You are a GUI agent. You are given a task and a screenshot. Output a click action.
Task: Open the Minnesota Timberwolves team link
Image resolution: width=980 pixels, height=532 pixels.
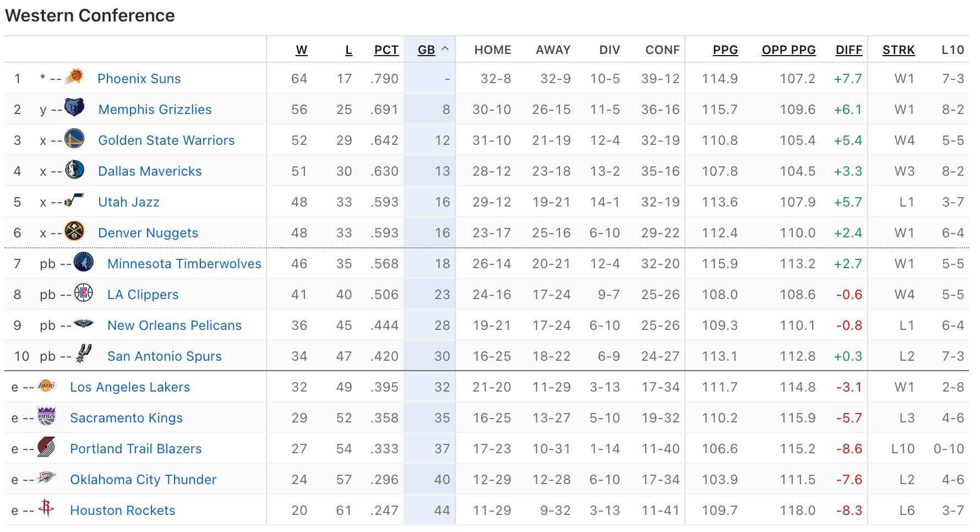[x=184, y=264]
